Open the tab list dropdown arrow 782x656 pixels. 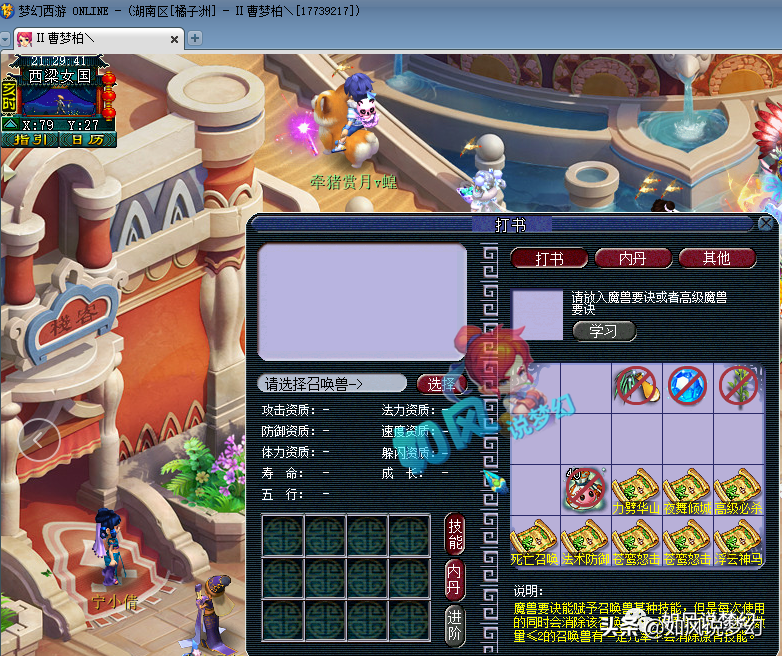coord(5,39)
